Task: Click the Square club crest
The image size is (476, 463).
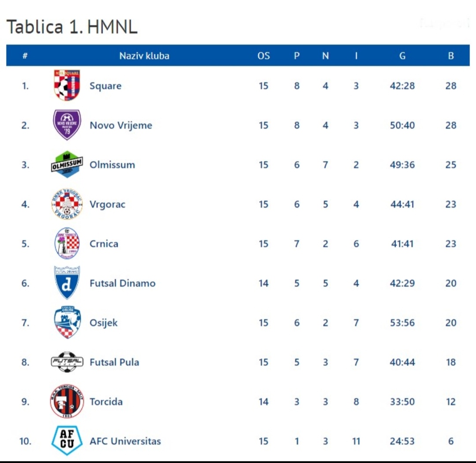Action: (67, 86)
